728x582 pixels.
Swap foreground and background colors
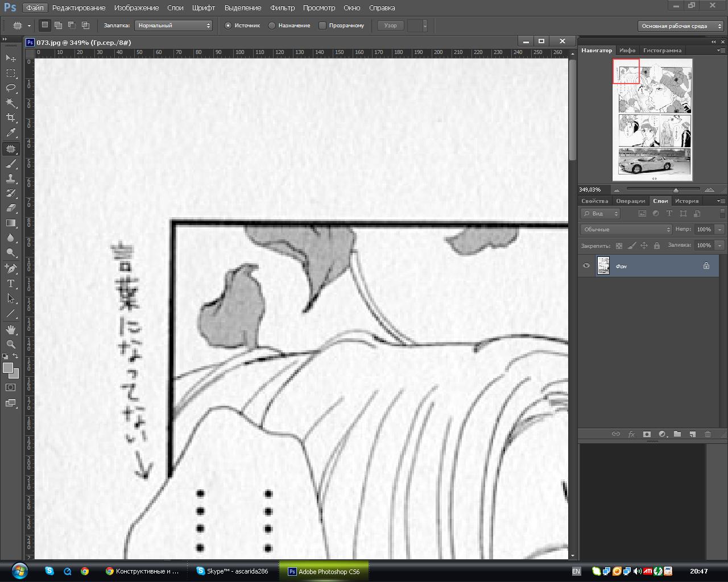pyautogui.click(x=16, y=356)
